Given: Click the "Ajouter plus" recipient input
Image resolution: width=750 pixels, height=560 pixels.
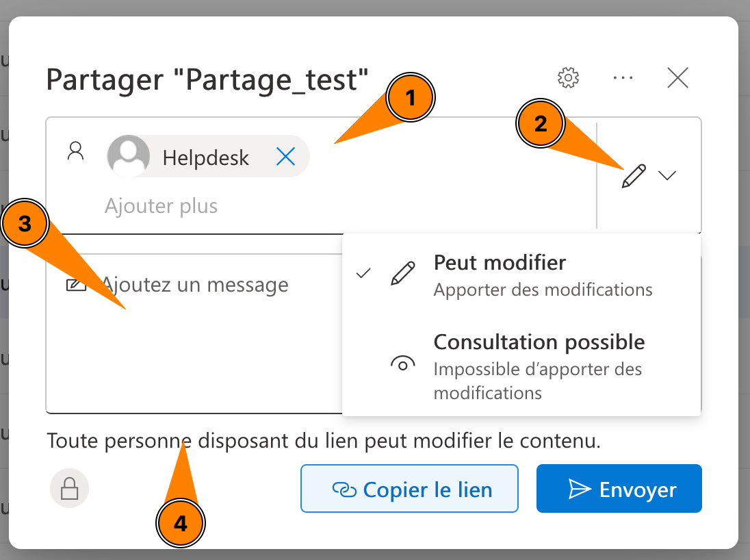Looking at the screenshot, I should [161, 206].
